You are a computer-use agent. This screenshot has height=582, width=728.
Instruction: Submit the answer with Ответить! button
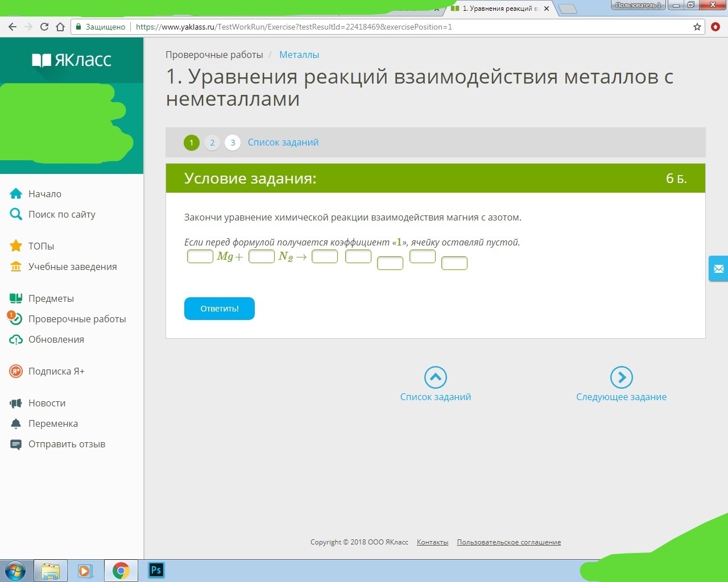coord(220,309)
